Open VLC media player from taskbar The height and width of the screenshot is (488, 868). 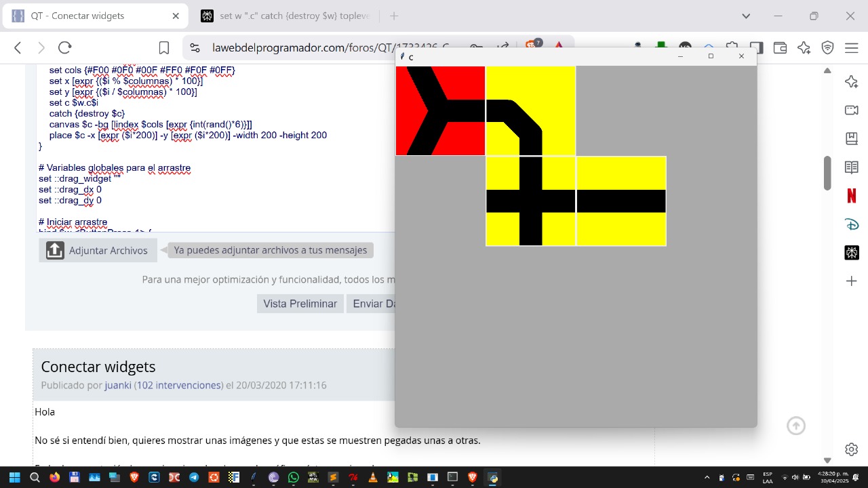click(x=373, y=477)
